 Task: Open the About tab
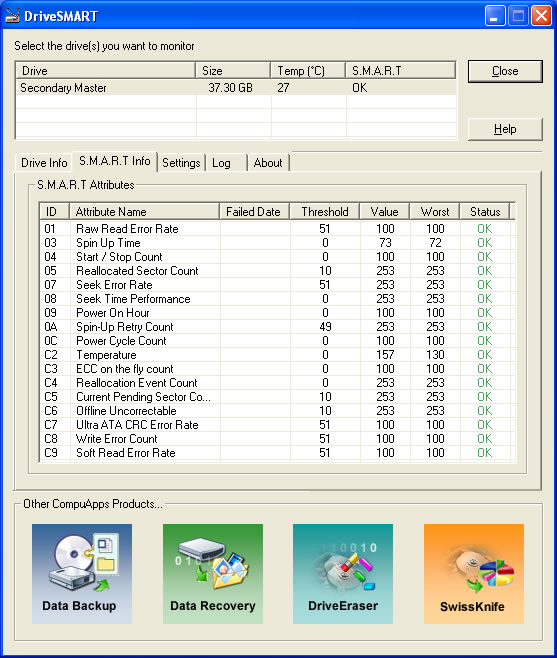268,163
